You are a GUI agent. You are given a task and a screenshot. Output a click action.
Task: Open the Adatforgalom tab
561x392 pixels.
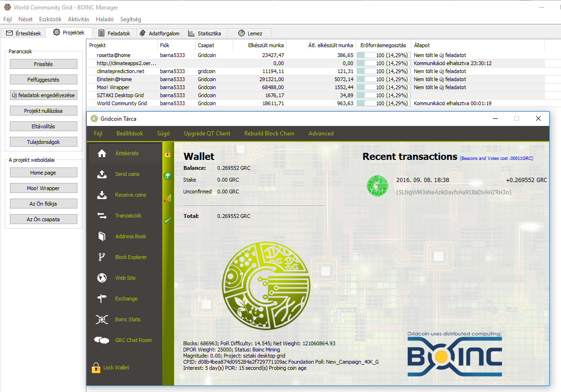(159, 33)
